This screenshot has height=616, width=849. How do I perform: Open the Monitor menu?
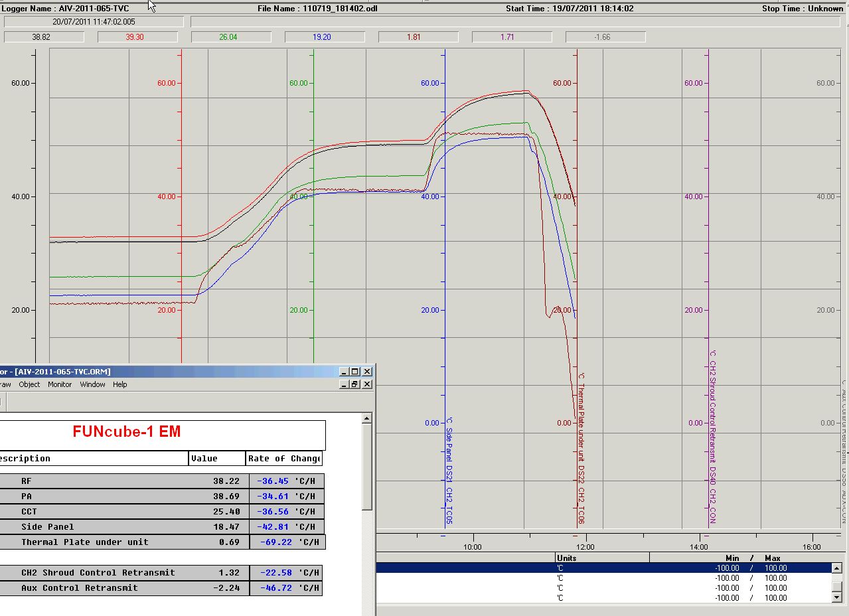tap(59, 384)
